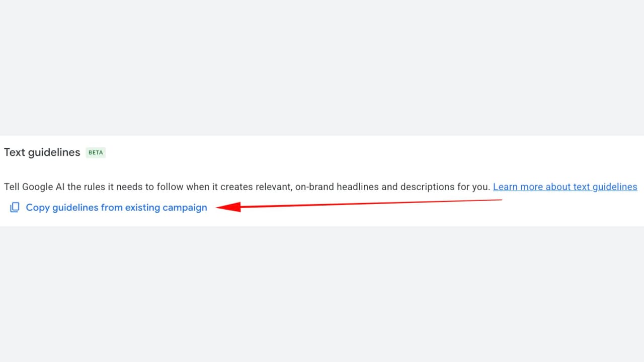Open Copy guidelines from existing campaign
Screen dimensions: 644x362
[116, 207]
